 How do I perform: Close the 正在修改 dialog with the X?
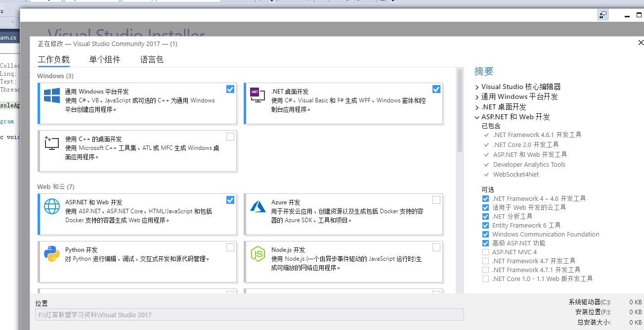641,43
